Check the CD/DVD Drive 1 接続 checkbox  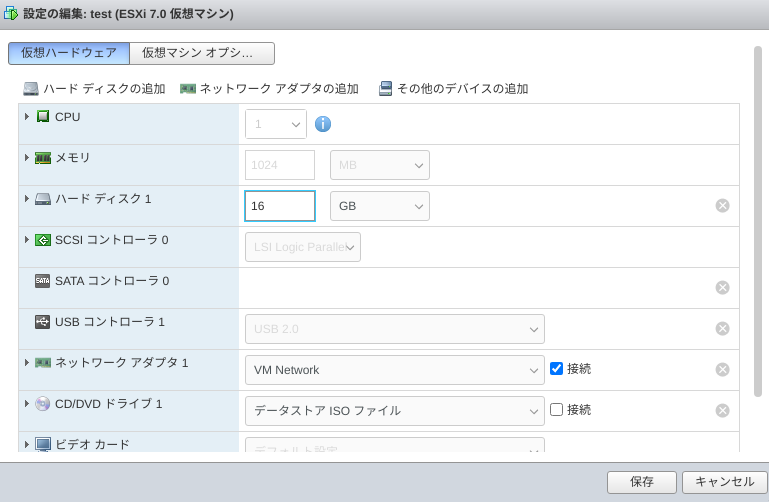(556, 409)
